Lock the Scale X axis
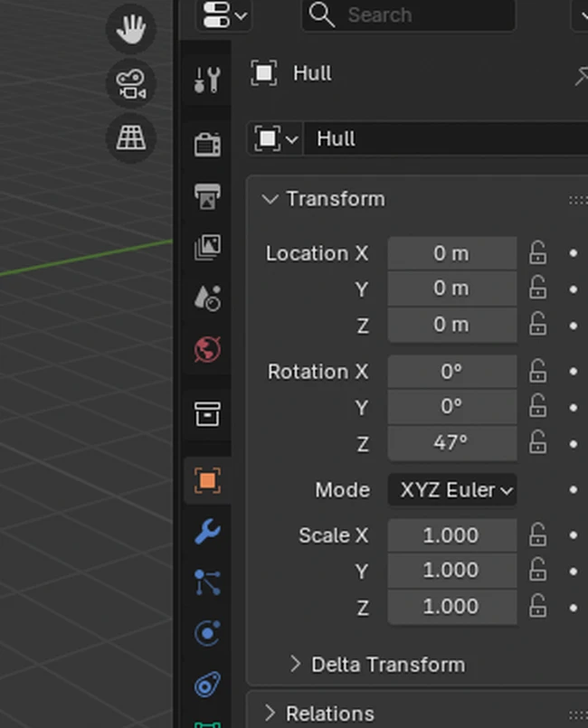 coord(538,534)
